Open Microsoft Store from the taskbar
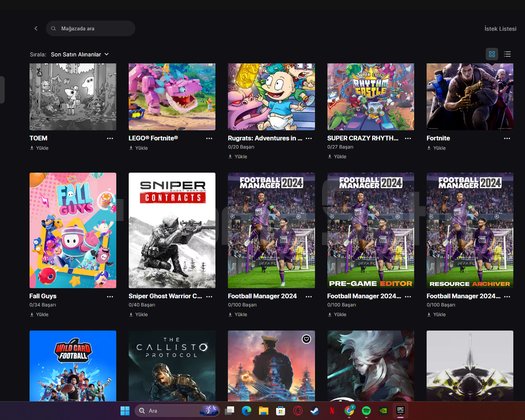 tap(281, 411)
